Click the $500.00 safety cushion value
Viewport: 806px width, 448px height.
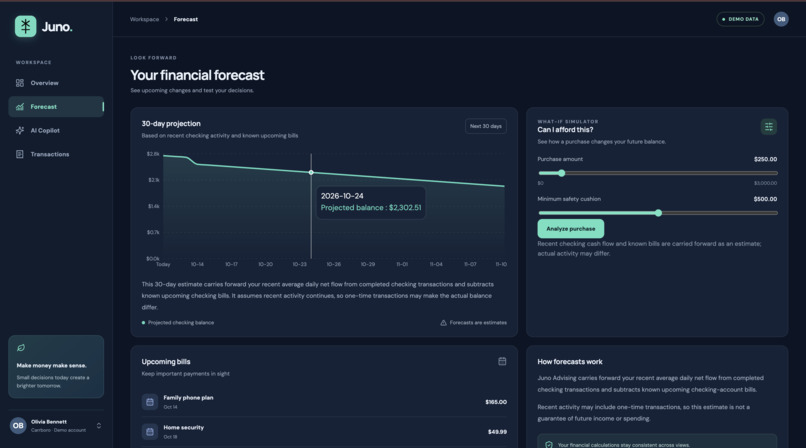[x=765, y=199]
